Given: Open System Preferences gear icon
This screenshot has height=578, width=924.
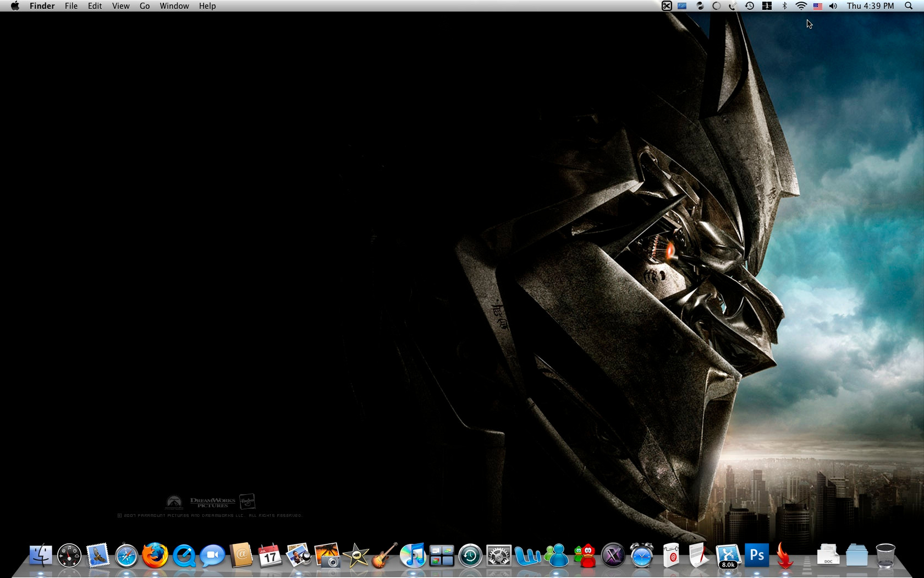Looking at the screenshot, I should coord(499,555).
